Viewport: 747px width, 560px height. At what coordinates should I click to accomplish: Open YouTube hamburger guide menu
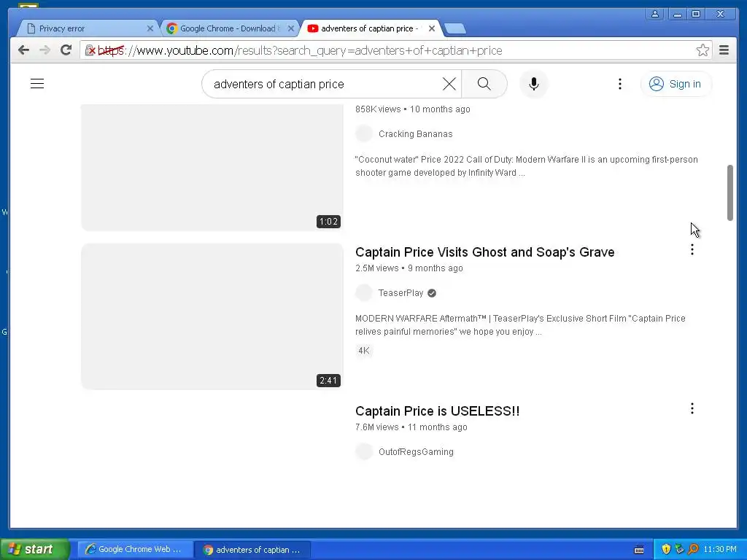click(37, 84)
